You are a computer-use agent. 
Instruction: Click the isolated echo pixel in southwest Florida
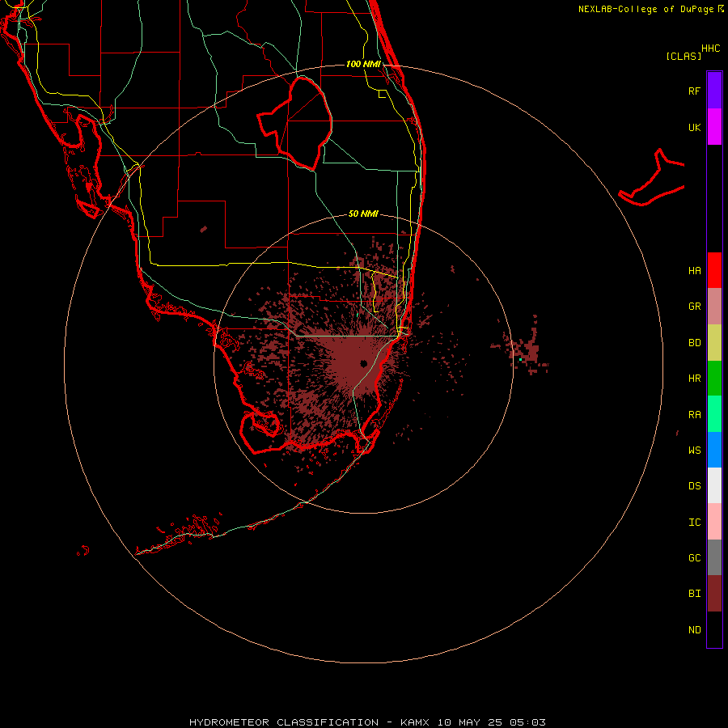[x=203, y=229]
